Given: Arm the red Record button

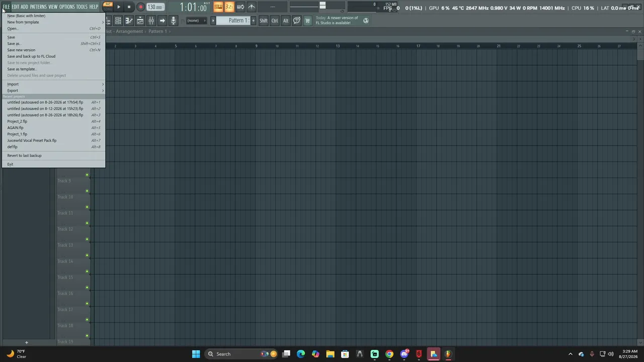Looking at the screenshot, I should [140, 7].
